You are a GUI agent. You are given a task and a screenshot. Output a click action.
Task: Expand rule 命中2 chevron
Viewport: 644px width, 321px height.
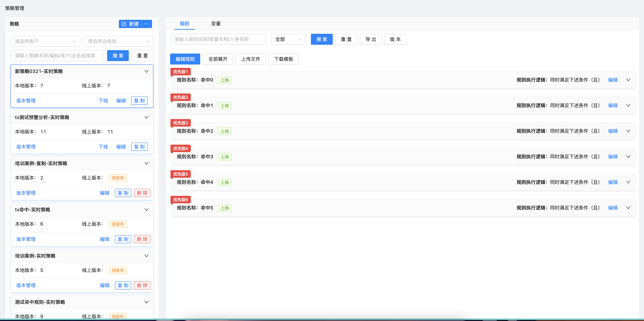(628, 131)
